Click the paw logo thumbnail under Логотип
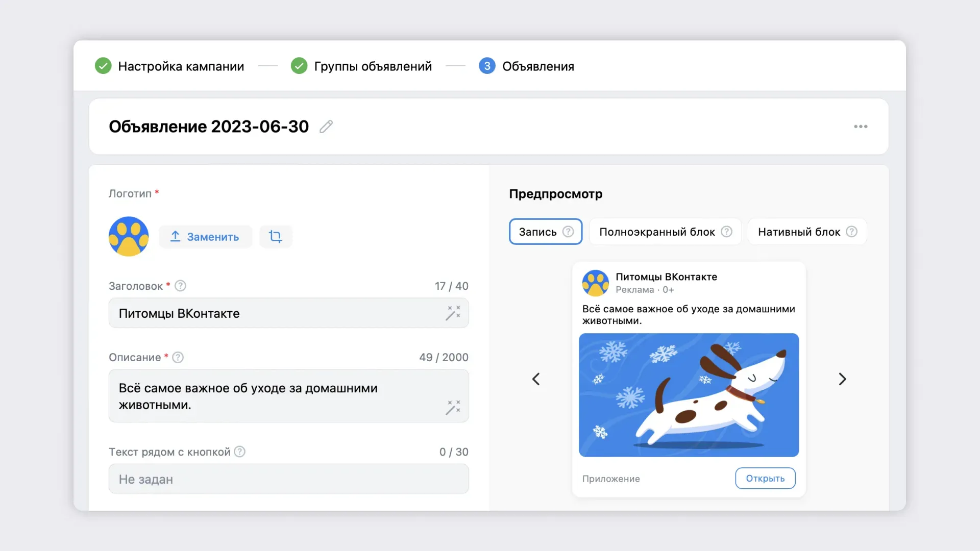The width and height of the screenshot is (980, 551). [x=129, y=236]
